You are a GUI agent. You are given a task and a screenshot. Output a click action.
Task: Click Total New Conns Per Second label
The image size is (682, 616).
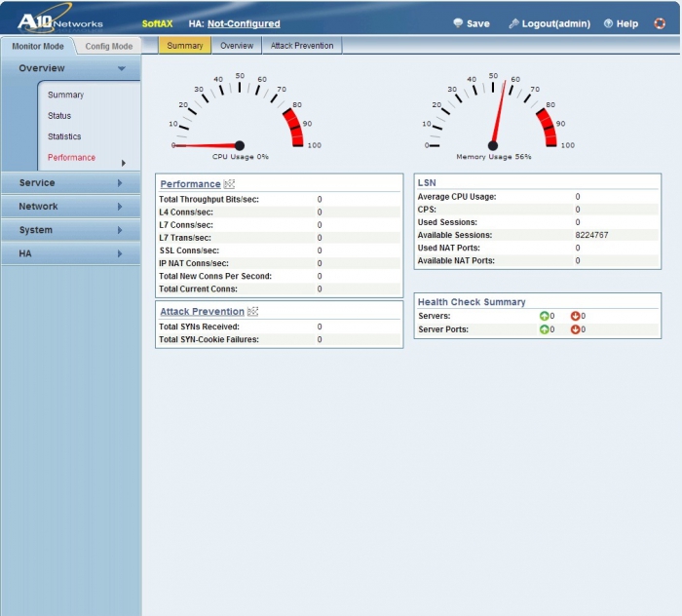215,276
